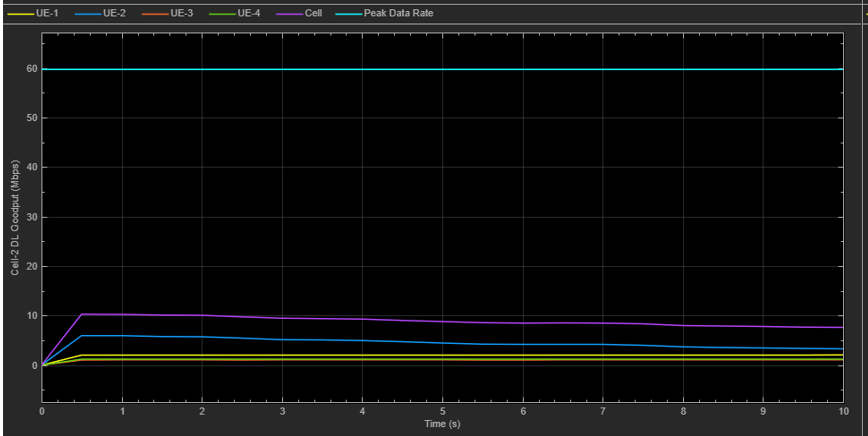Toggle Cell trace in the legend
The image size is (868, 436).
pos(299,13)
